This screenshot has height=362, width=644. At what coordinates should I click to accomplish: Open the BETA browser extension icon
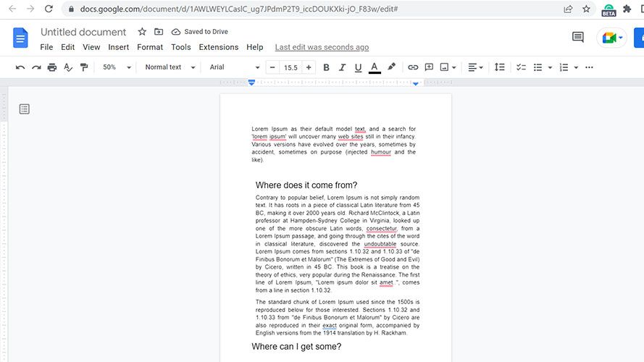point(609,9)
